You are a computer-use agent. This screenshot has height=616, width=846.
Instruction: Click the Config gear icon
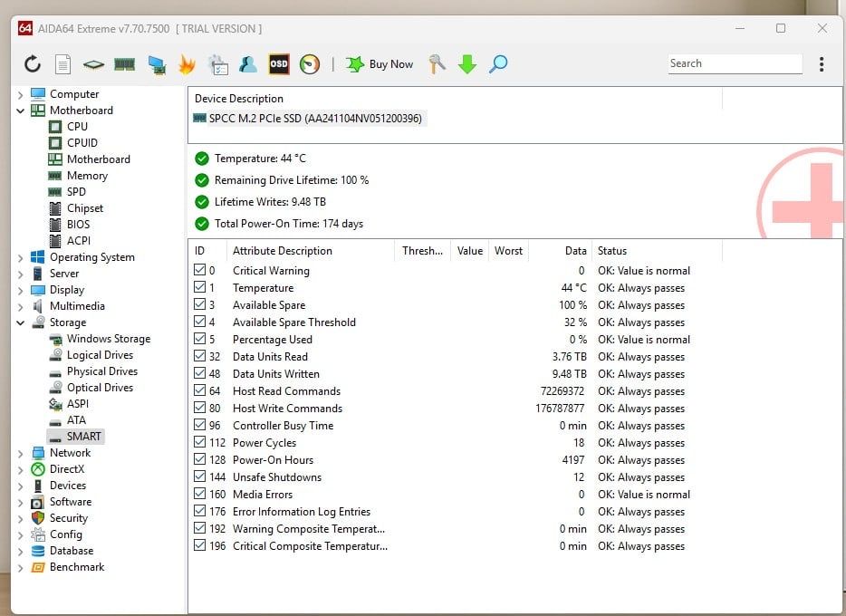tap(38, 534)
